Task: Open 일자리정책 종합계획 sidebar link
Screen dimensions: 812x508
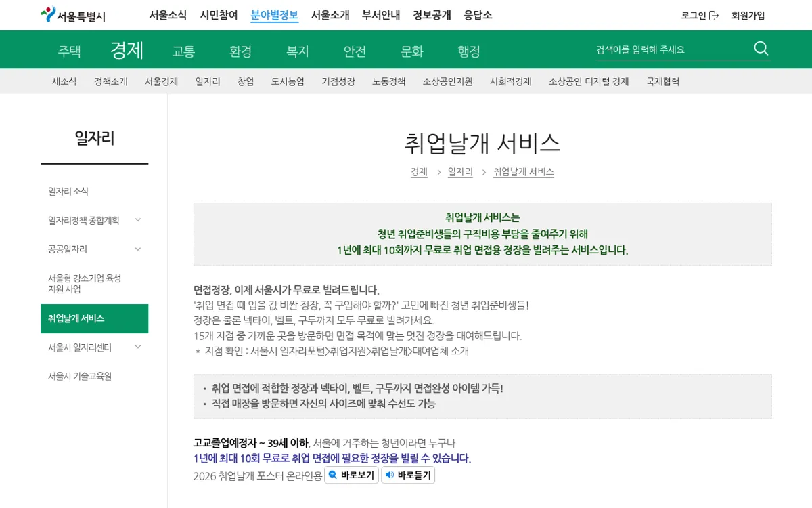Action: (84, 220)
